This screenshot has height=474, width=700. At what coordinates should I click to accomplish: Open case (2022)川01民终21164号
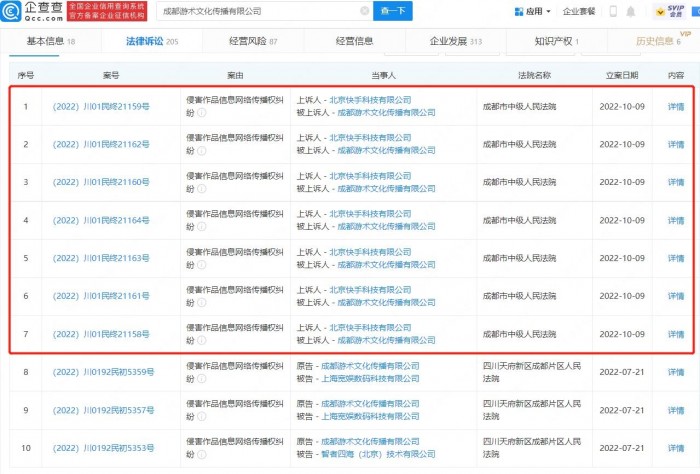(101, 220)
